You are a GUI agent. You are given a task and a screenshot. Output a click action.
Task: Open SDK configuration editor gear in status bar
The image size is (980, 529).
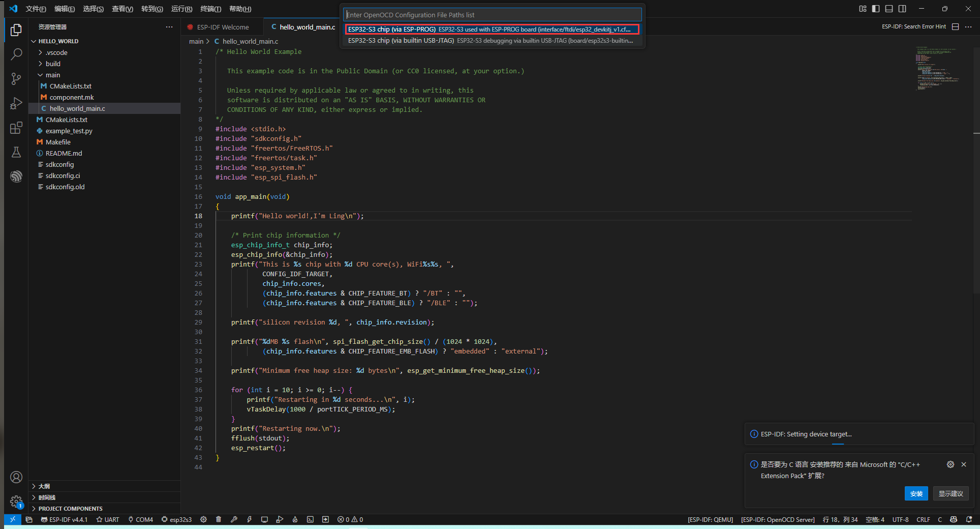pos(203,519)
